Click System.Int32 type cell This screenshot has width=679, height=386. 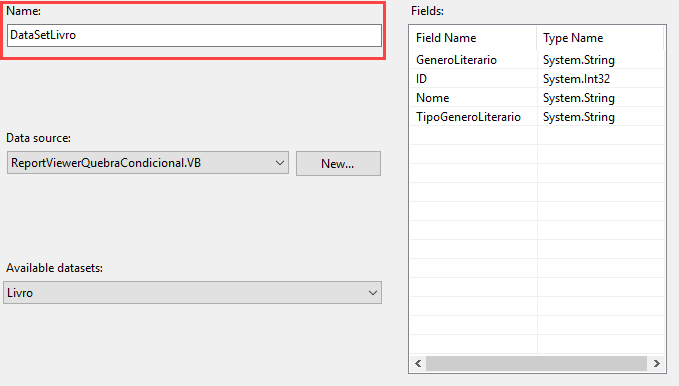coord(601,79)
